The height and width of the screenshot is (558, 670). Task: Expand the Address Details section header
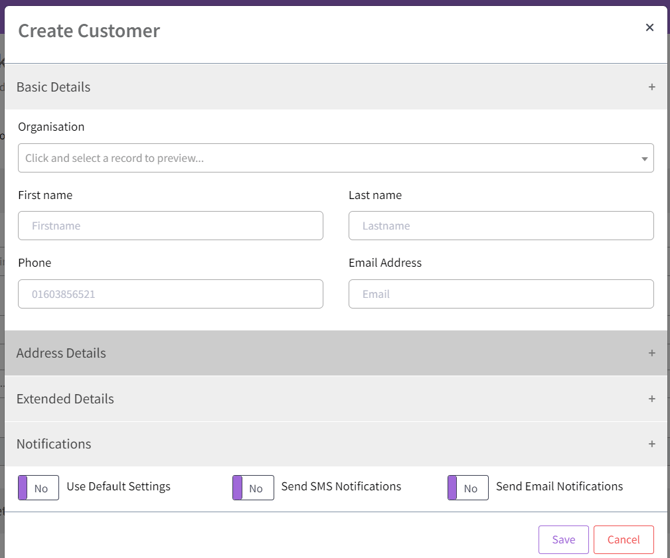pos(61,353)
